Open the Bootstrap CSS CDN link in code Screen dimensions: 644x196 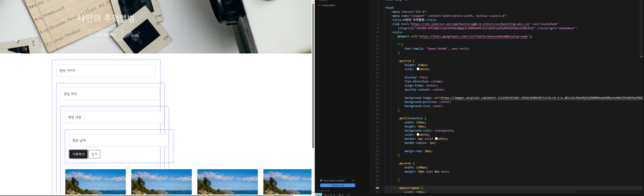[x=470, y=24]
